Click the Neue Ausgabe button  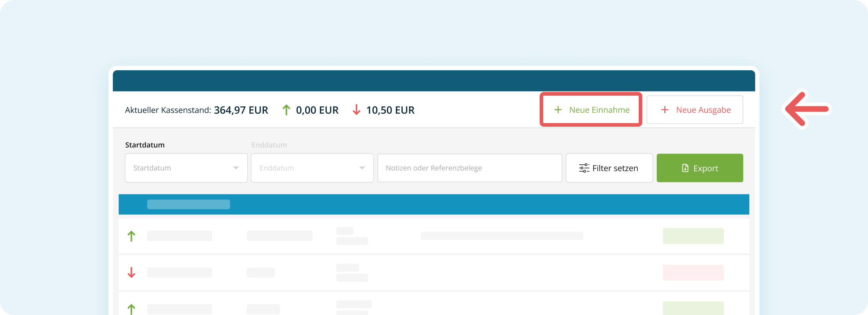pos(695,110)
